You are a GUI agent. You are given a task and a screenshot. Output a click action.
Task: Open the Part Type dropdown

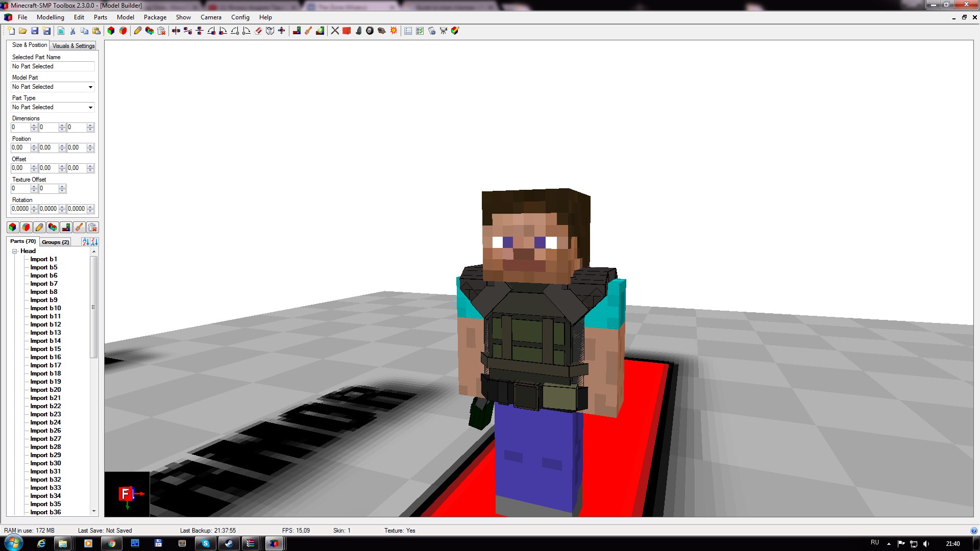point(53,107)
